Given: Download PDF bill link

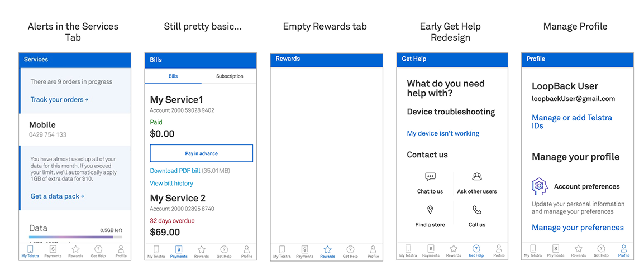Looking at the screenshot, I should click(x=175, y=171).
